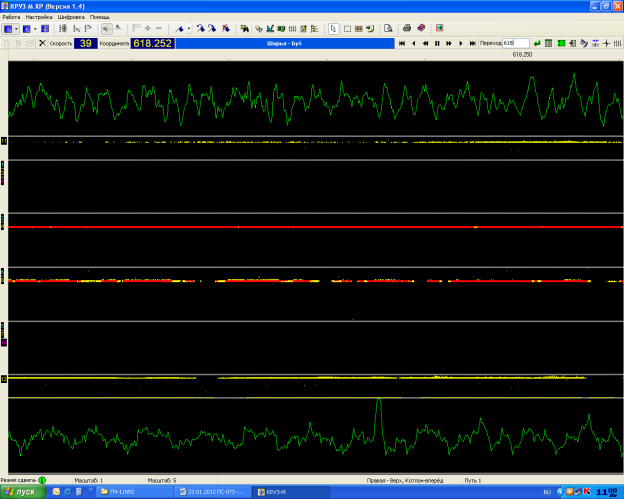Open the Работа menu
Image resolution: width=624 pixels, height=499 pixels.
[11, 18]
